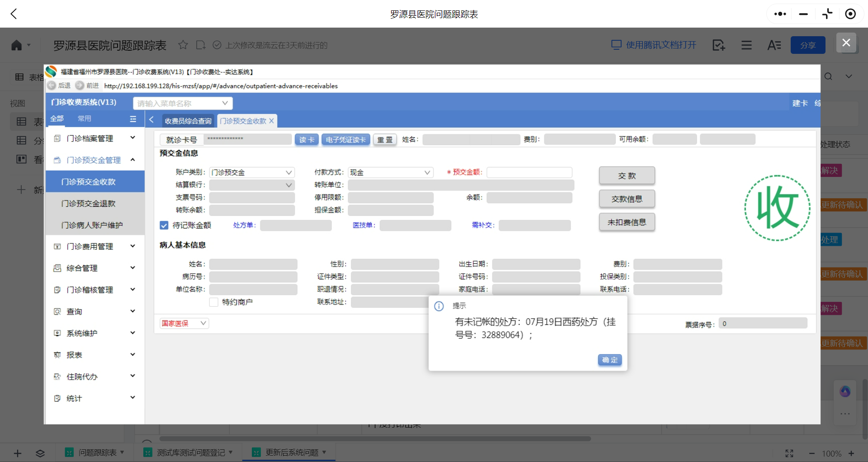Open the three-dot more options menu
This screenshot has width=868, height=462.
coord(780,14)
